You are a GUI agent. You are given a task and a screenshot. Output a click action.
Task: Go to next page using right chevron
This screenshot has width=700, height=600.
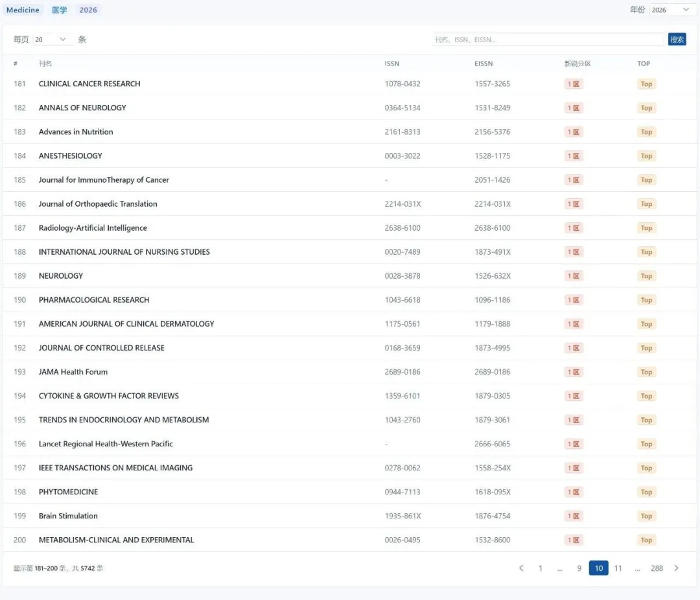click(676, 568)
